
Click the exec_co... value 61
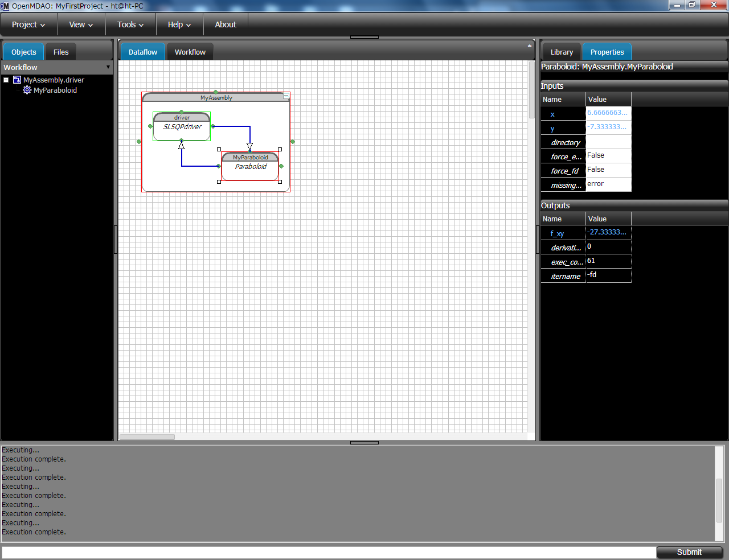click(x=608, y=261)
